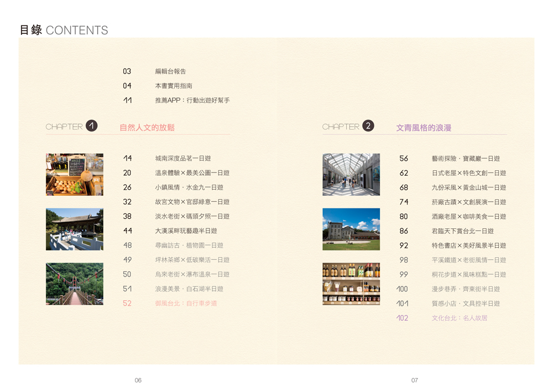Select the purple 文化台北：名人故居 entry

pyautogui.click(x=460, y=318)
